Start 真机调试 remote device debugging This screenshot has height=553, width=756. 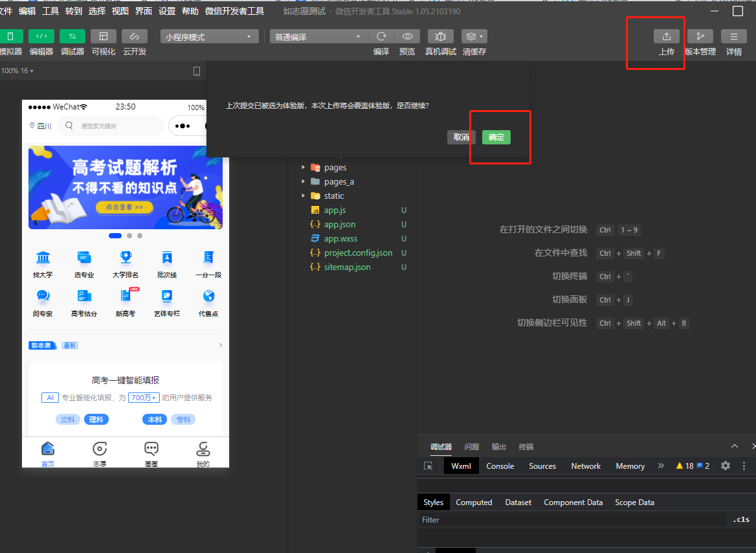tap(441, 36)
